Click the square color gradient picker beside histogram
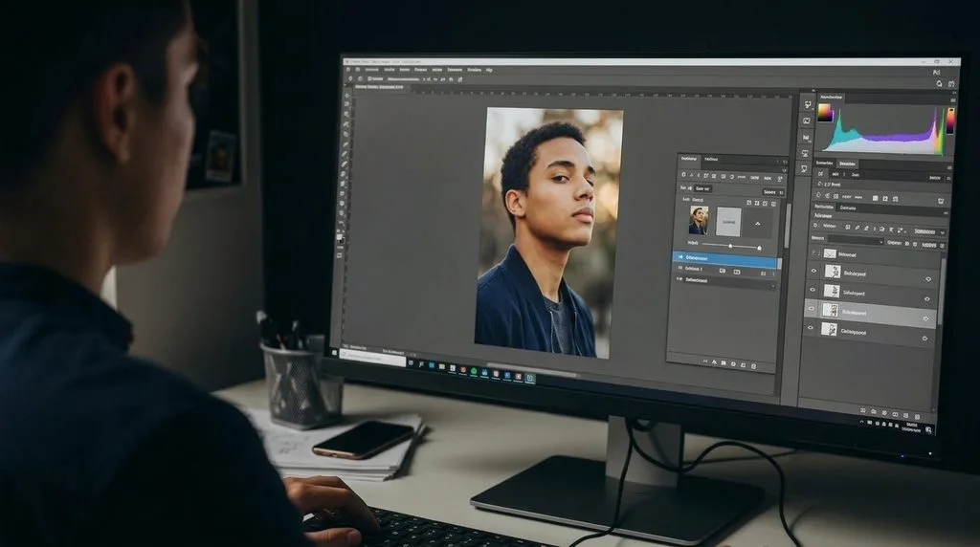 pos(825,113)
